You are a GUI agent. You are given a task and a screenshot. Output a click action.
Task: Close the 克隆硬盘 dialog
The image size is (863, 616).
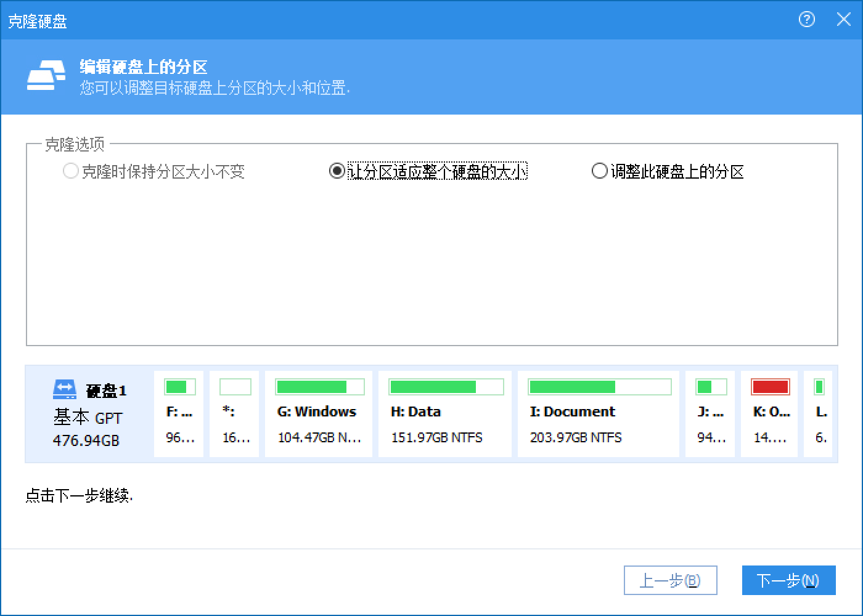click(x=843, y=20)
